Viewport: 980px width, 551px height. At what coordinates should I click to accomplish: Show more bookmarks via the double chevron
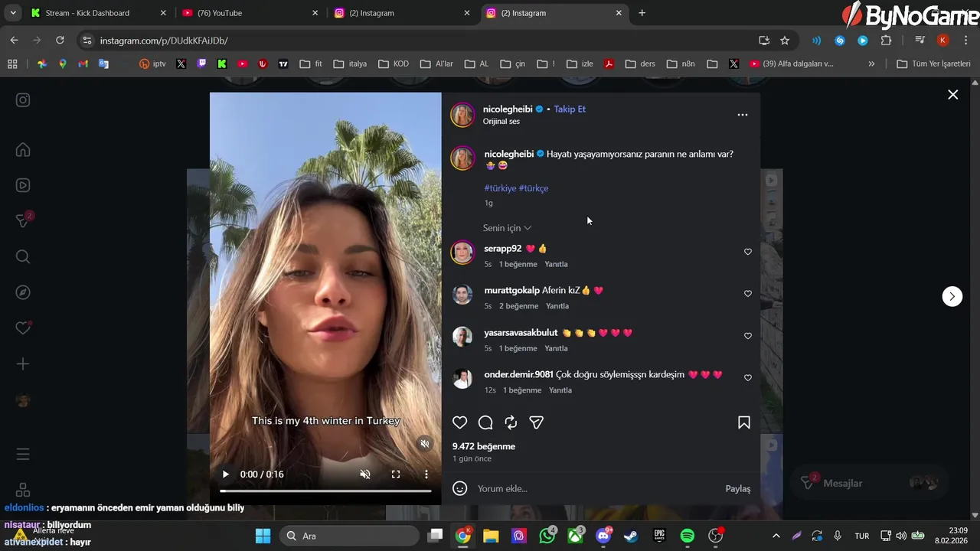(x=871, y=64)
